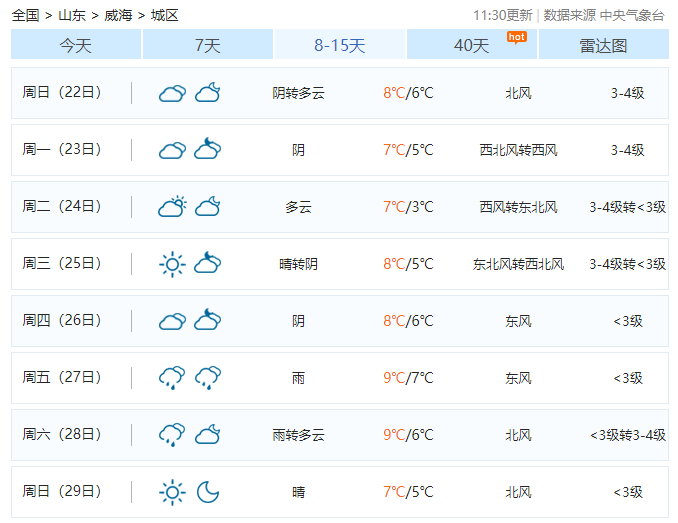
Task: Go to 山东 in breadcrumb
Action: (x=72, y=16)
